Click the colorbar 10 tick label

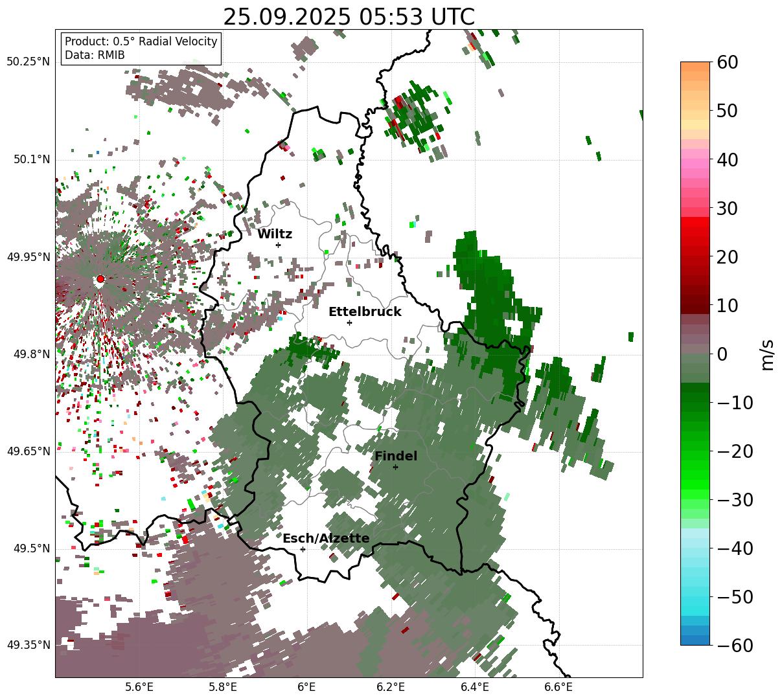tap(727, 306)
